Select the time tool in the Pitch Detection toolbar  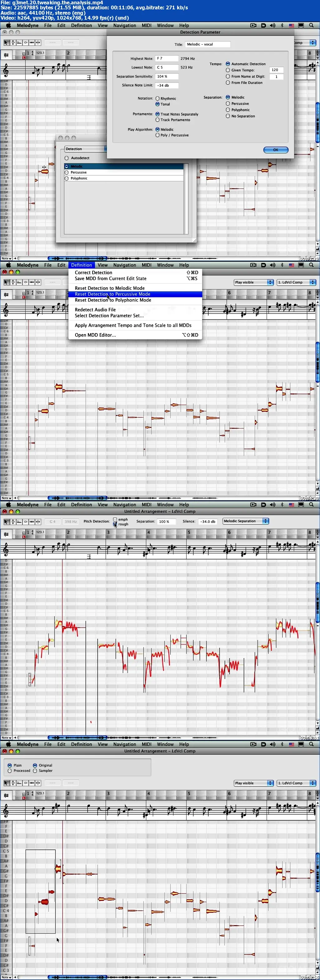tap(32, 522)
